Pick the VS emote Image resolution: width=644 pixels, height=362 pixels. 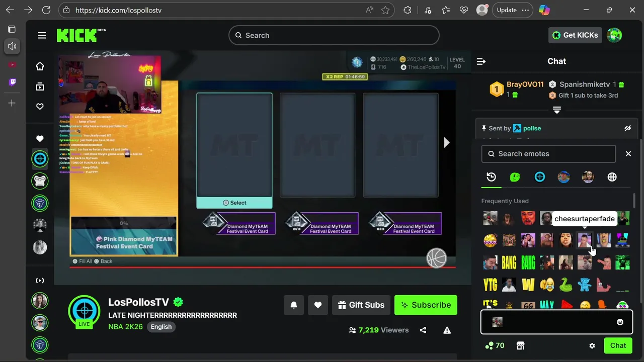click(x=509, y=240)
